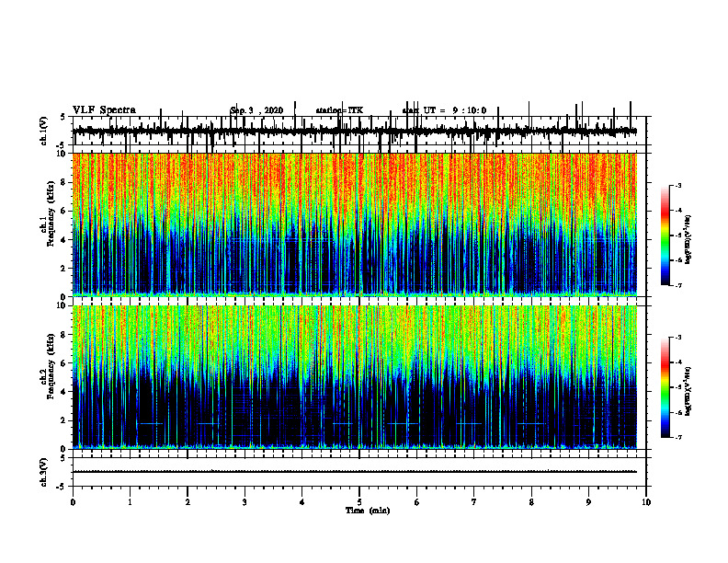Click the "7" tick on the time axis

(474, 502)
